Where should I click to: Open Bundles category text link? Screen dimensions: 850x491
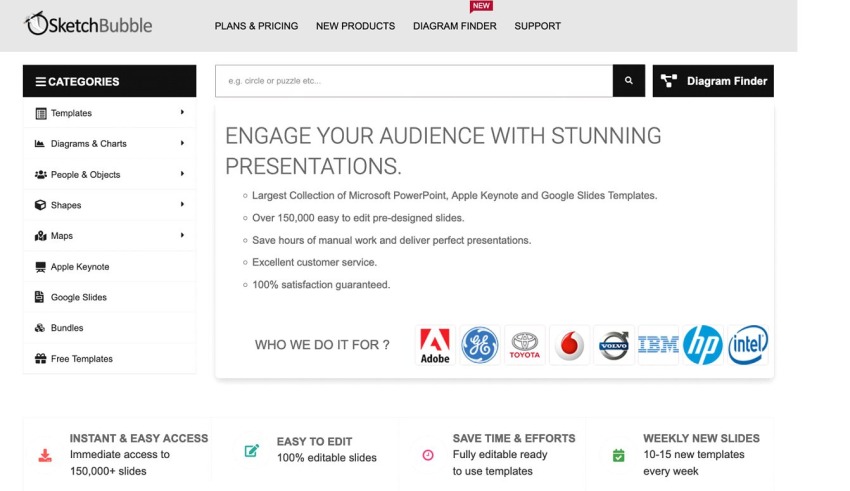point(67,328)
